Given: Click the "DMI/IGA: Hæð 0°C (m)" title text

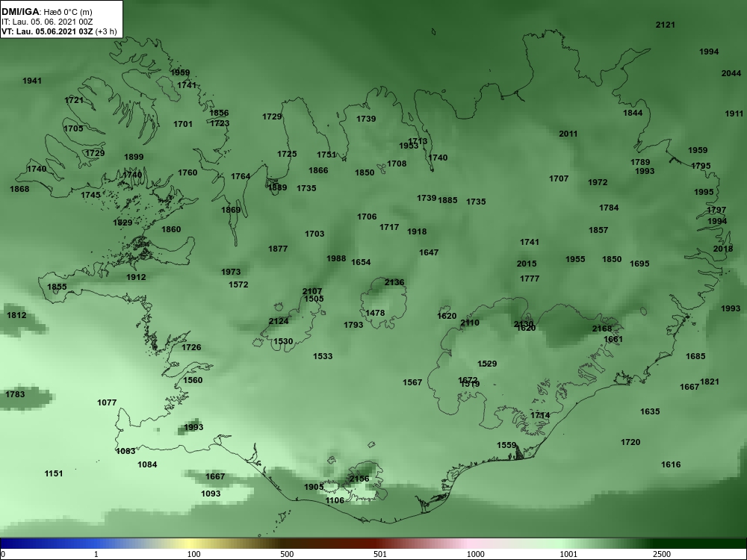Looking at the screenshot, I should (46, 12).
